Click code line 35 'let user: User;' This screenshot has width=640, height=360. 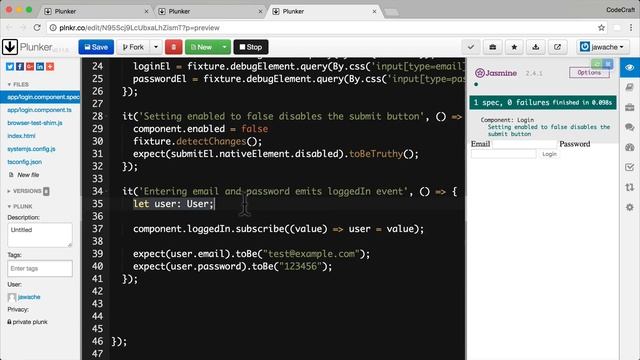point(173,204)
